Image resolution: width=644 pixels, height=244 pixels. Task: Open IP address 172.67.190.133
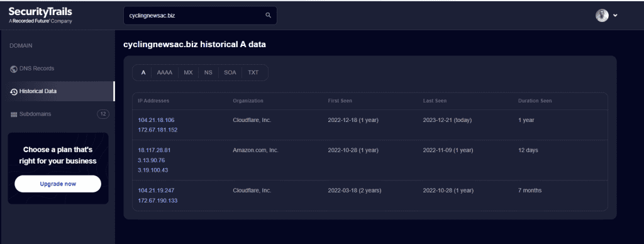(x=158, y=201)
